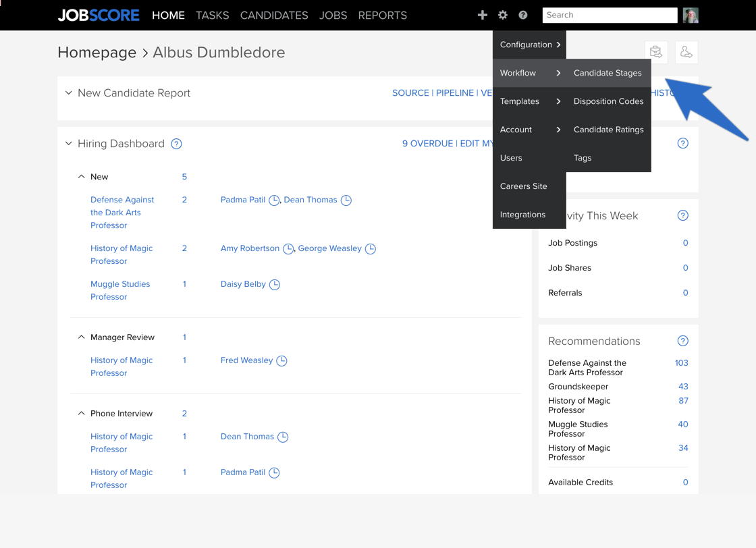Select Candidate Stages from the Workflow submenu

coord(607,73)
